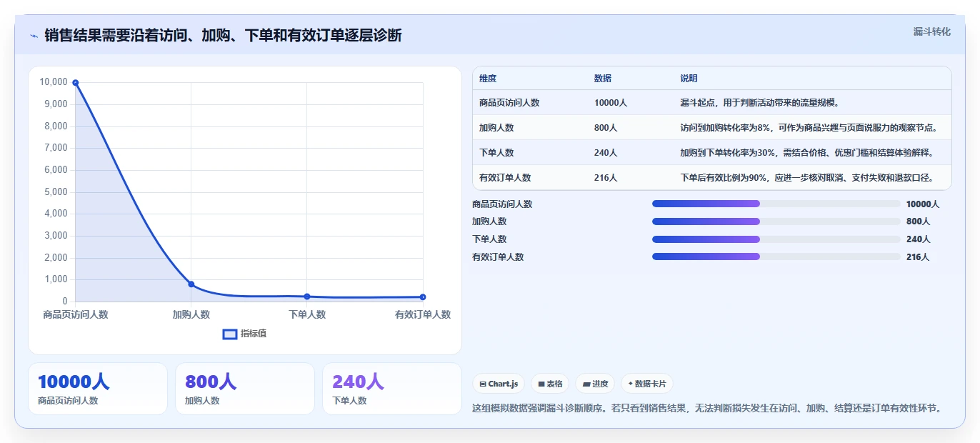980x443 pixels.
Task: Click the 下单人数 progress bar
Action: pyautogui.click(x=776, y=239)
